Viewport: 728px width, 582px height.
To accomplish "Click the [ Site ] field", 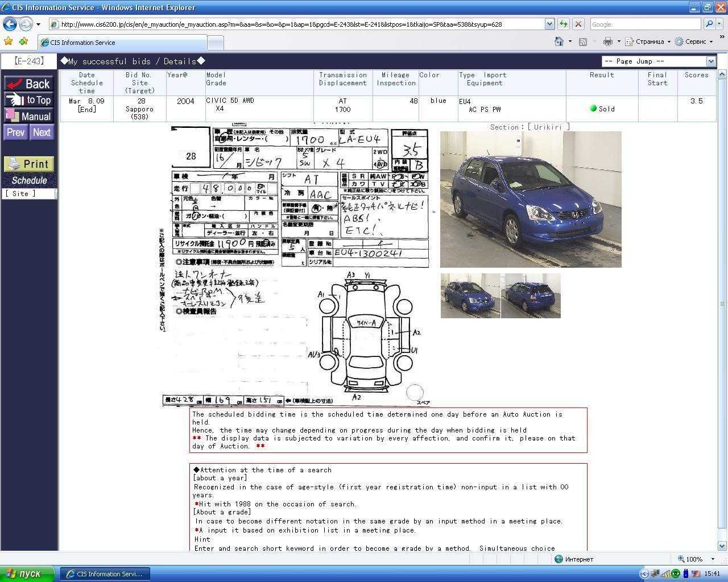I will pos(29,193).
